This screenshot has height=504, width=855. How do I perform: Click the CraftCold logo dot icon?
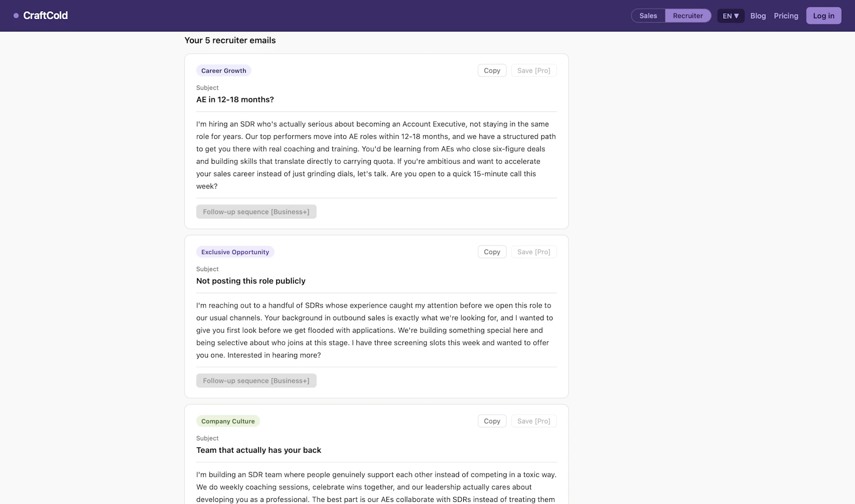tap(16, 16)
